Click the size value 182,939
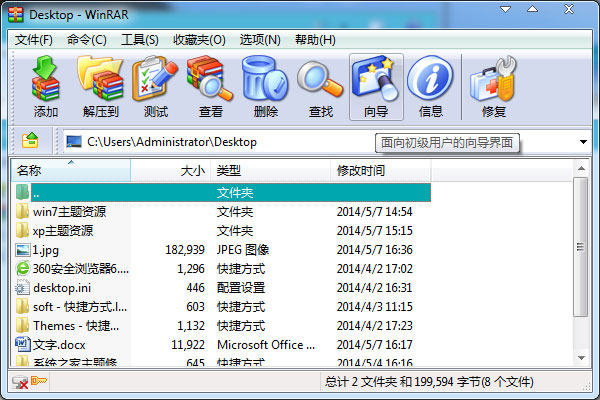600x400 pixels. coord(185,250)
